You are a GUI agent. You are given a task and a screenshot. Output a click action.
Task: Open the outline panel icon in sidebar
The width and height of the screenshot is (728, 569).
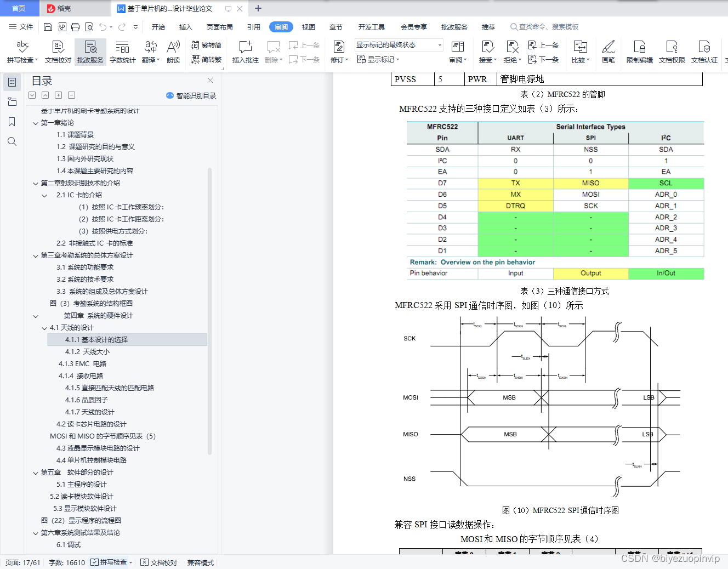click(12, 82)
